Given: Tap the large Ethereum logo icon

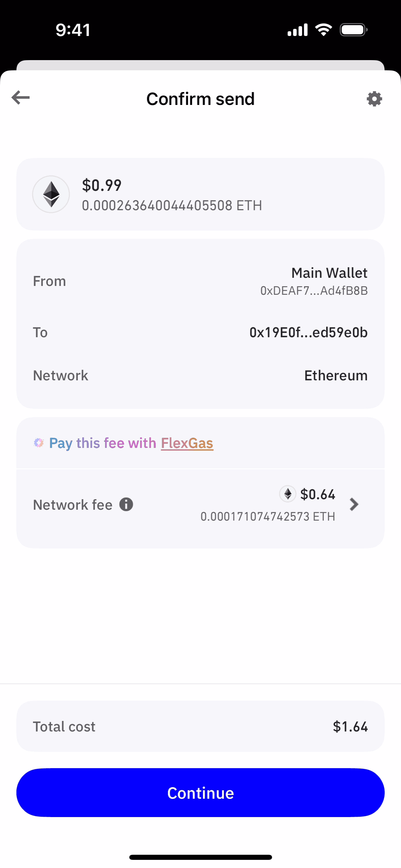Looking at the screenshot, I should pyautogui.click(x=51, y=194).
